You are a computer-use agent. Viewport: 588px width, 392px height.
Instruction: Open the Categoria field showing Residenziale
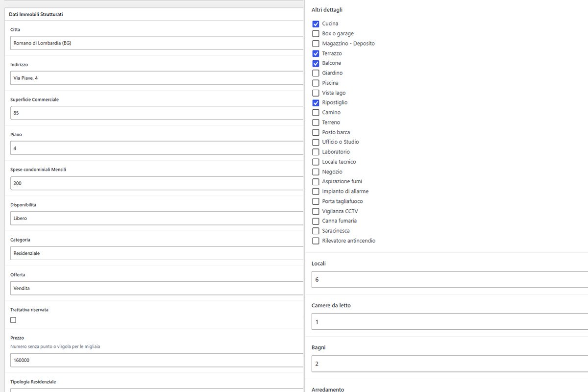(x=157, y=253)
